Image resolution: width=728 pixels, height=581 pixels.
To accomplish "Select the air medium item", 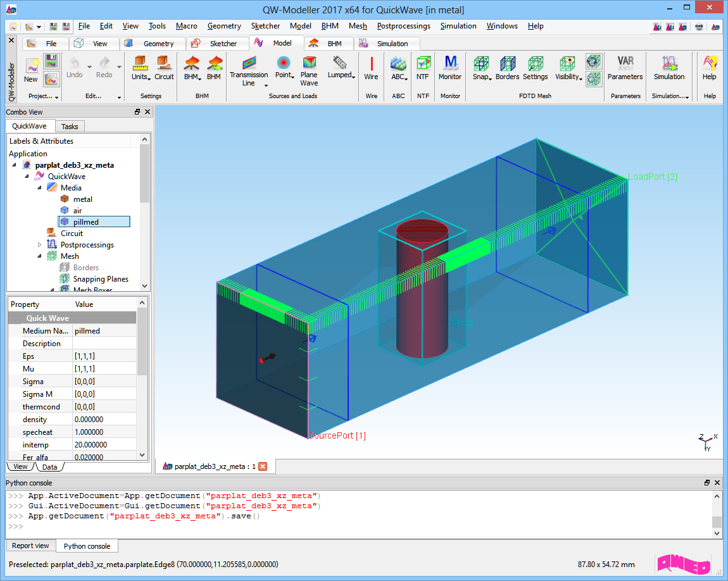I will click(x=72, y=210).
